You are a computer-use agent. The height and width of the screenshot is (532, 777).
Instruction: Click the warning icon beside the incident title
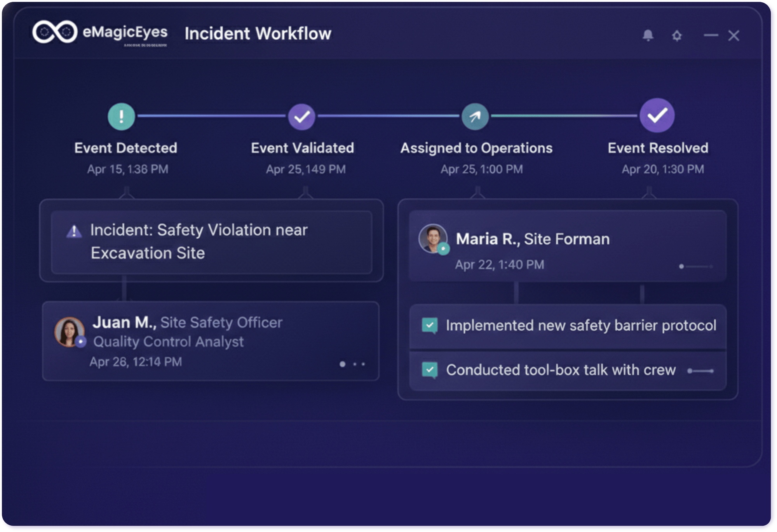click(x=73, y=231)
